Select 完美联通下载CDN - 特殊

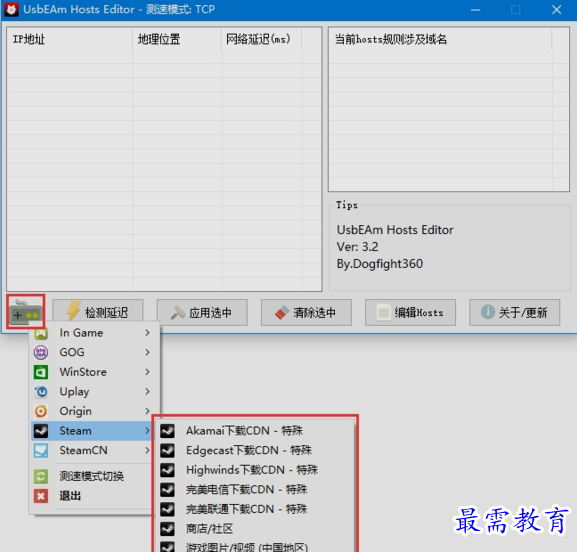(x=255, y=509)
